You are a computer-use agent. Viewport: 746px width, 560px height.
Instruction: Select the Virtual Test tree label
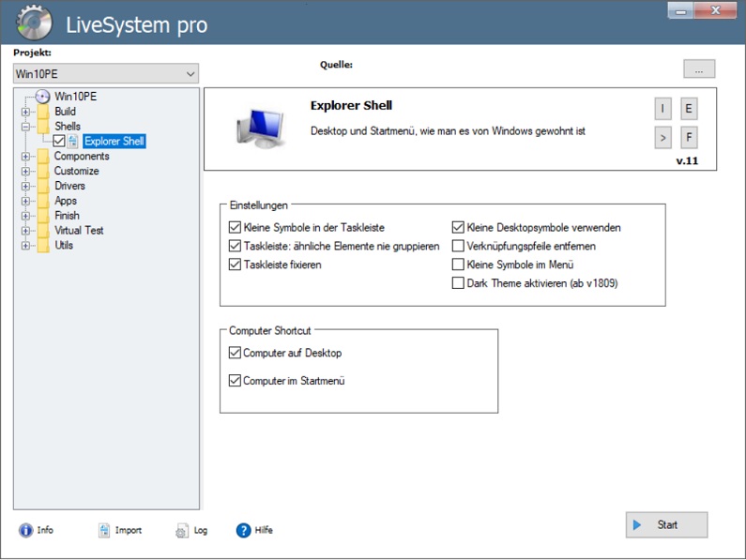pos(79,230)
